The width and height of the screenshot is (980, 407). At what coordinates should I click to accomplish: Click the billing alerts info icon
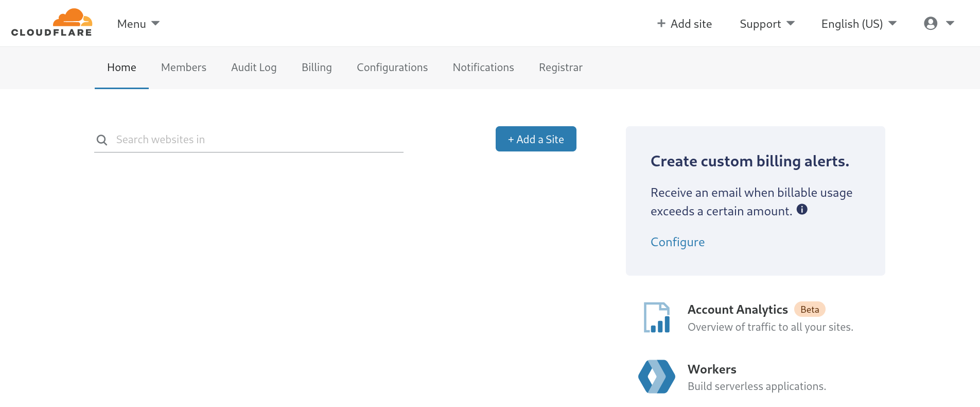pos(802,209)
